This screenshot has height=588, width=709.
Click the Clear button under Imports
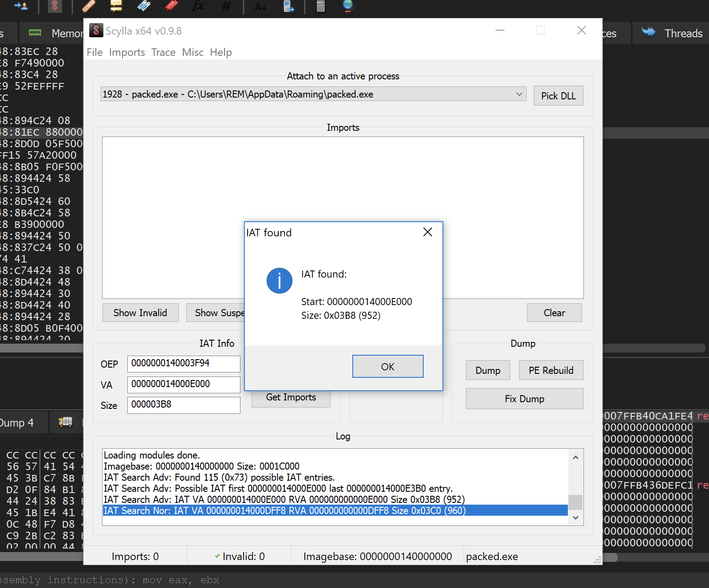click(554, 313)
